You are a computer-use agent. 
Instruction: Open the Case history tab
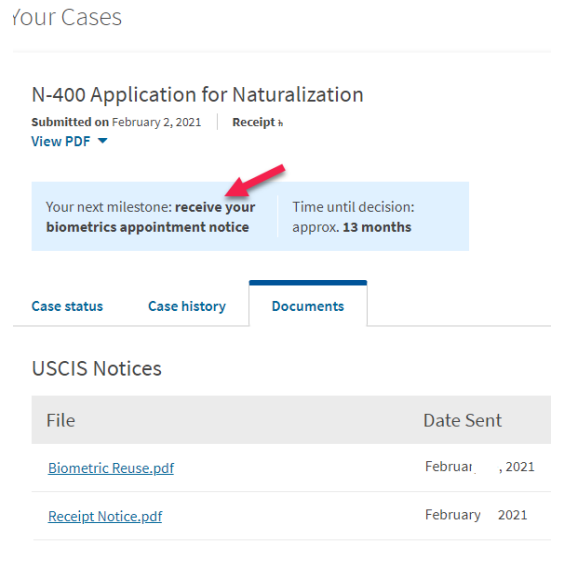coord(187,306)
